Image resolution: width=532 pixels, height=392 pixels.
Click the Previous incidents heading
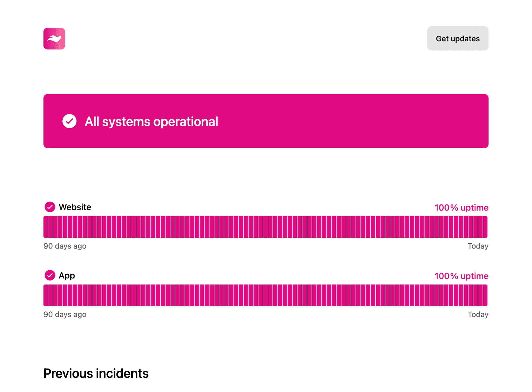[96, 373]
